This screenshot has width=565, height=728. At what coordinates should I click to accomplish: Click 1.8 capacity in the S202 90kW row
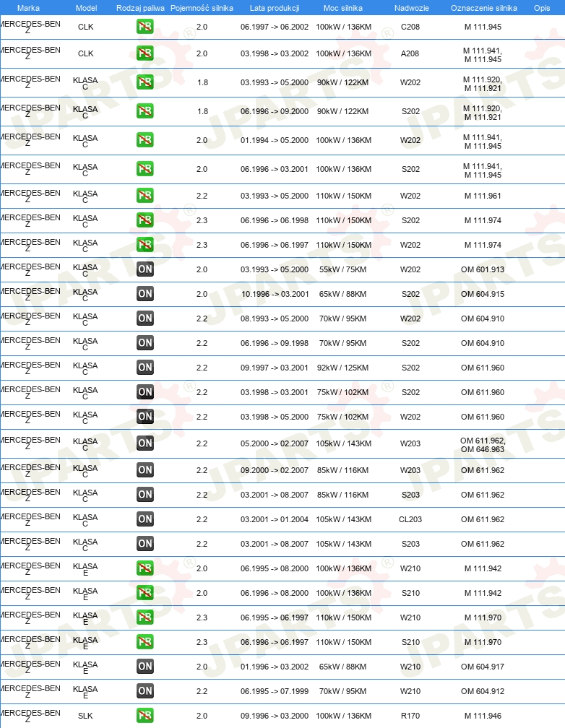point(202,111)
